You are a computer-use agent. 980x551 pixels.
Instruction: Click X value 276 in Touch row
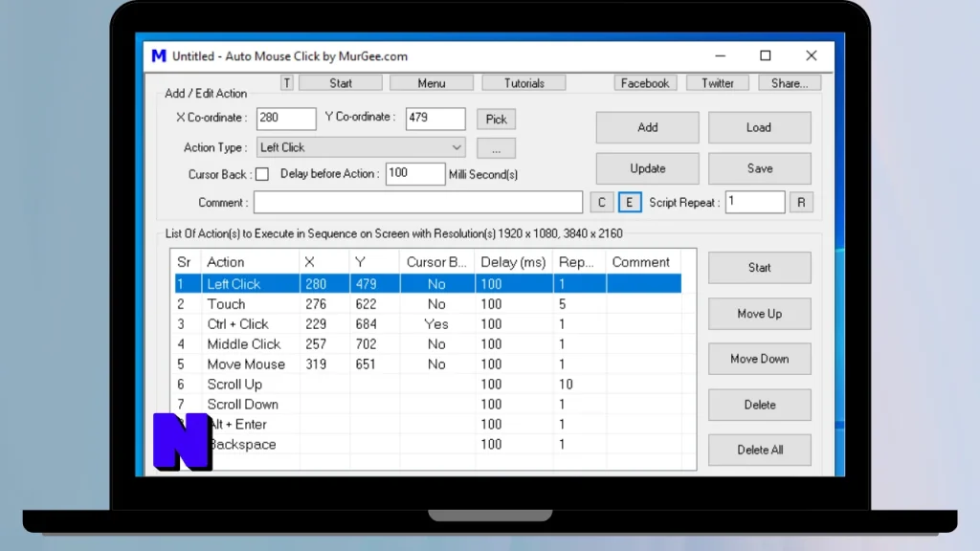[316, 304]
